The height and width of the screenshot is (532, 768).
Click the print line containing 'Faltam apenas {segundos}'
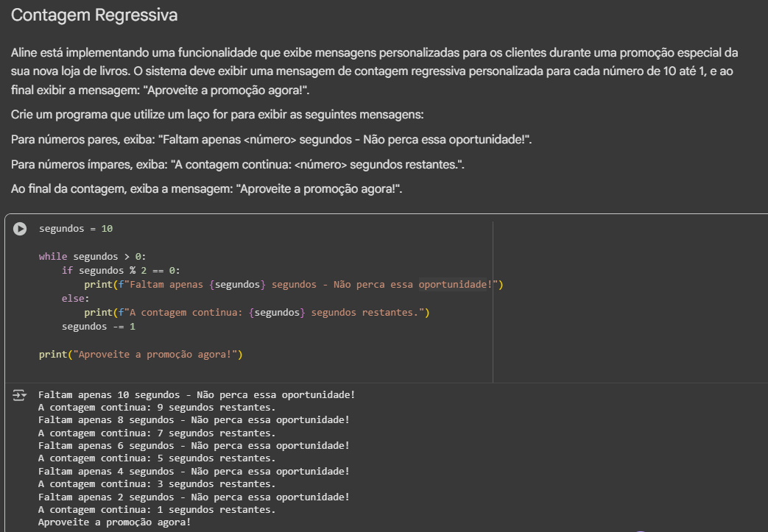click(x=293, y=285)
